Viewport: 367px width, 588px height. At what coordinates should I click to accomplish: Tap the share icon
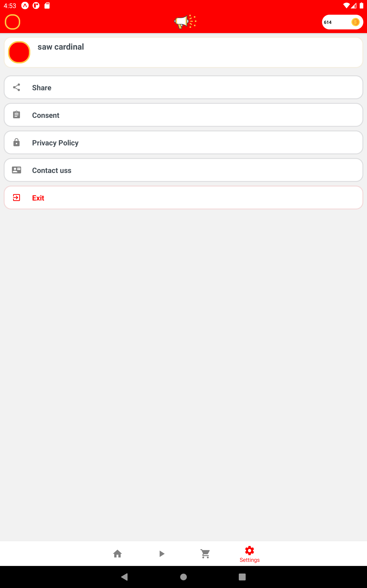[x=17, y=88]
